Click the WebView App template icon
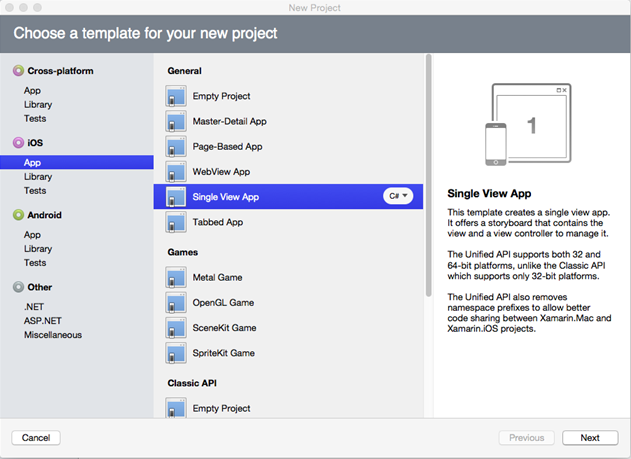Image resolution: width=631 pixels, height=459 pixels. tap(176, 172)
